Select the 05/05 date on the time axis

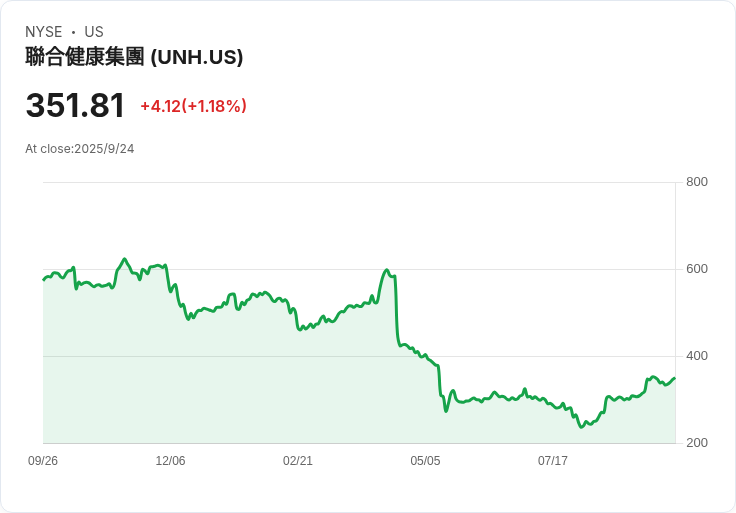pos(425,461)
